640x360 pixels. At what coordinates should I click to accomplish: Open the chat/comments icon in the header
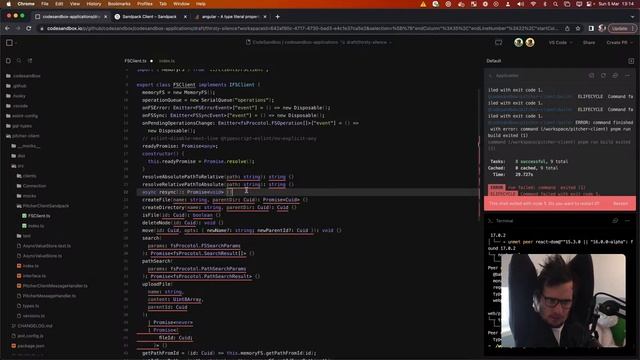[498, 42]
